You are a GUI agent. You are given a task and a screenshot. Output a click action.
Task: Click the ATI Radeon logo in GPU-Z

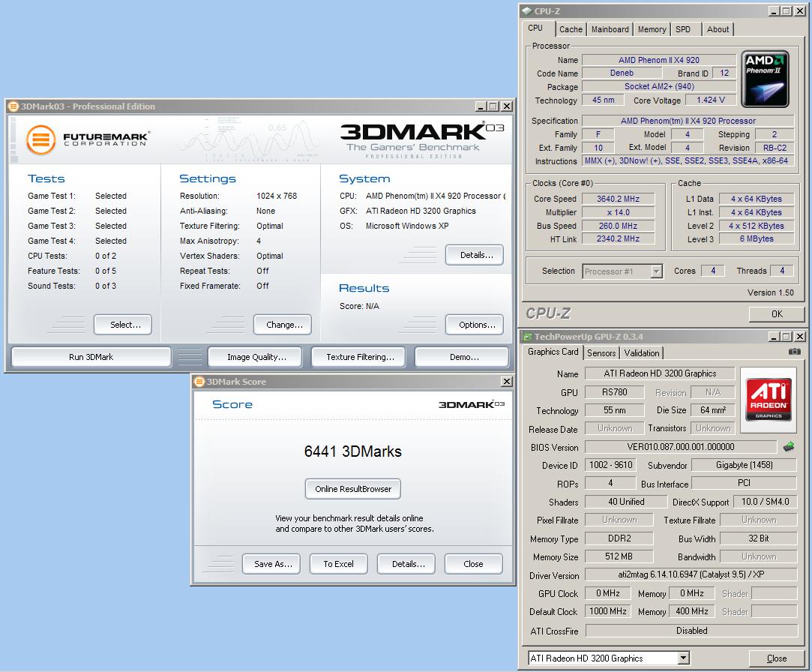769,399
